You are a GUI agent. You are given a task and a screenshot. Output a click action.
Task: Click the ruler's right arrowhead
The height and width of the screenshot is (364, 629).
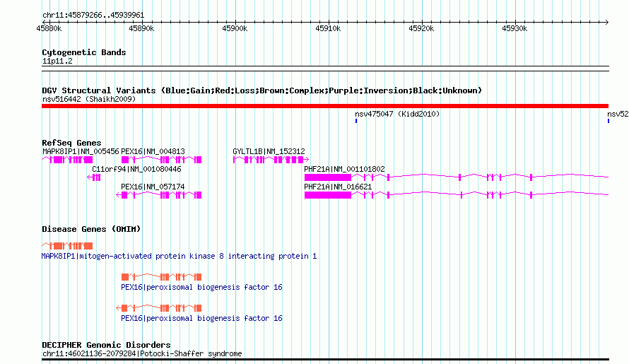point(606,22)
